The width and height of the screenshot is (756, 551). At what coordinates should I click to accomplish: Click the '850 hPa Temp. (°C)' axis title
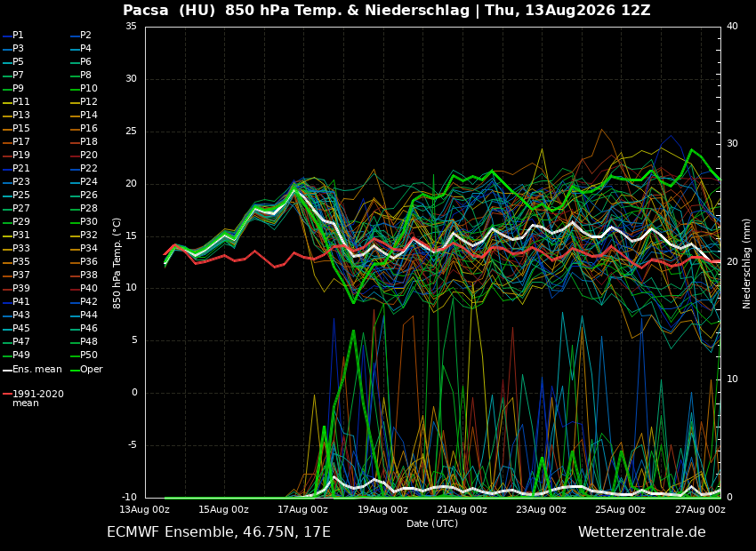coord(117,263)
